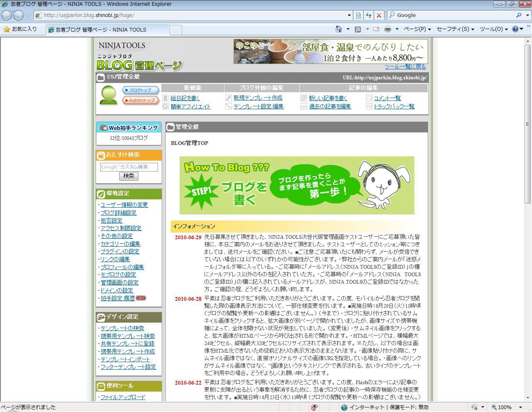
Task: Open the security status dropdown arrow in status bar
Action: pyautogui.click(x=483, y=407)
